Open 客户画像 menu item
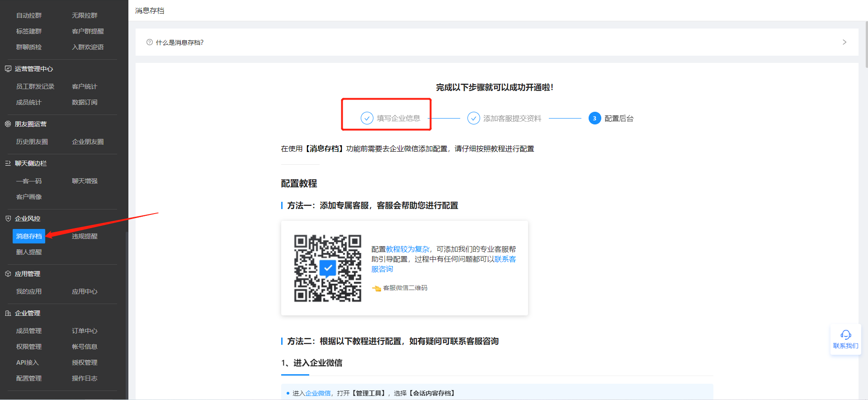 tap(29, 197)
